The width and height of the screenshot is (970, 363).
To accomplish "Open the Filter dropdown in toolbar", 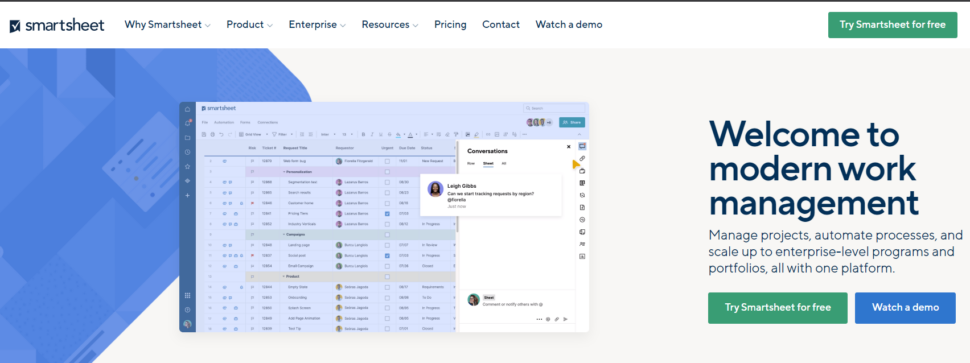I will tap(283, 134).
